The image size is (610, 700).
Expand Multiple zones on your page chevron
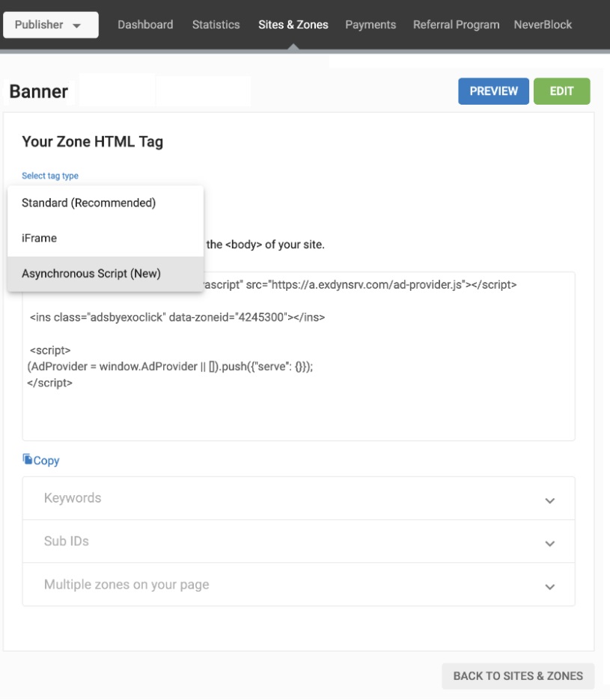549,586
